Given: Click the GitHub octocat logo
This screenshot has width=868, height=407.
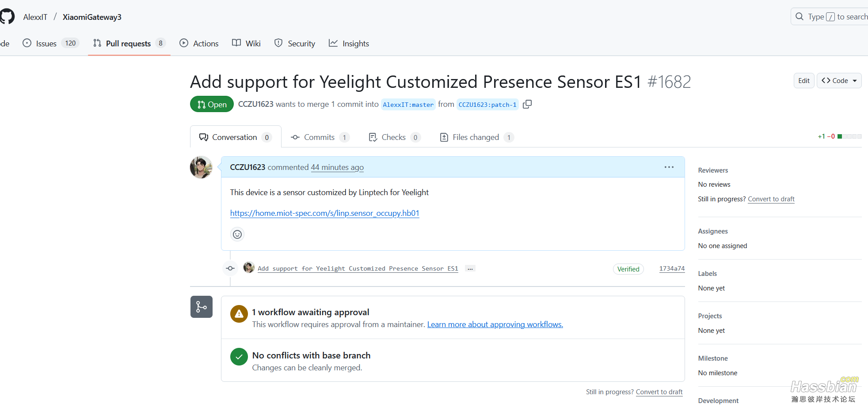Looking at the screenshot, I should 7,17.
